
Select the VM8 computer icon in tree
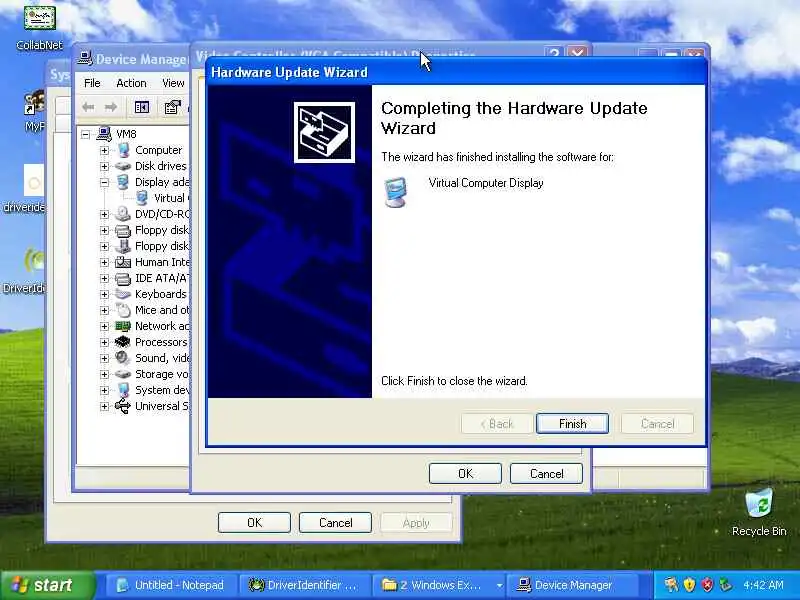tap(104, 134)
